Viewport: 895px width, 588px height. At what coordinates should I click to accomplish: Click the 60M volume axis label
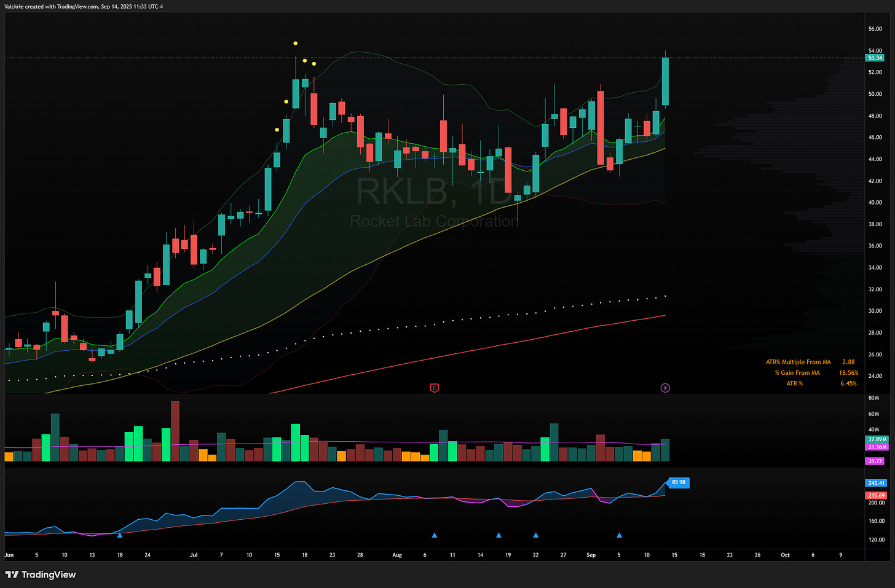tap(873, 414)
